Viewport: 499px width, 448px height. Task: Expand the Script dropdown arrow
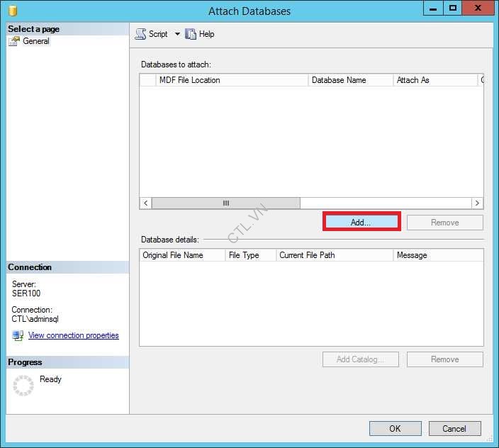click(177, 34)
